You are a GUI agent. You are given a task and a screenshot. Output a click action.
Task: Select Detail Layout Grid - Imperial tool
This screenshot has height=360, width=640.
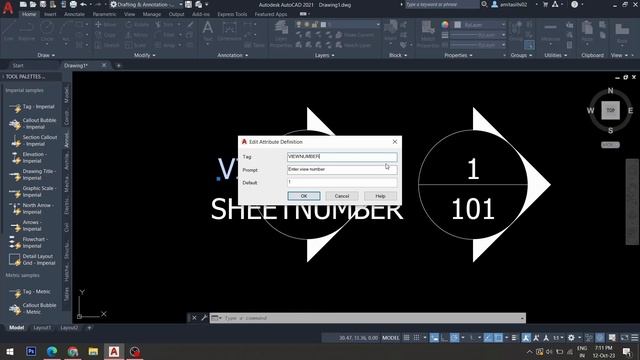(33, 260)
